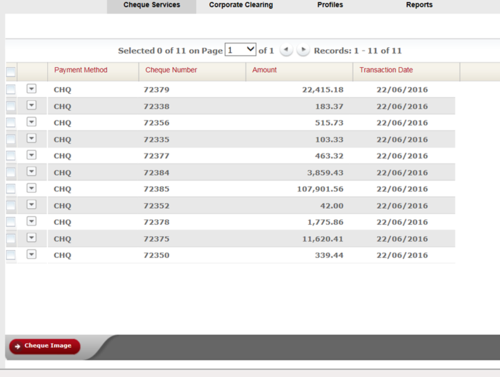Image resolution: width=500 pixels, height=377 pixels.
Task: Select amount cell 3,859.43
Action: coord(325,173)
